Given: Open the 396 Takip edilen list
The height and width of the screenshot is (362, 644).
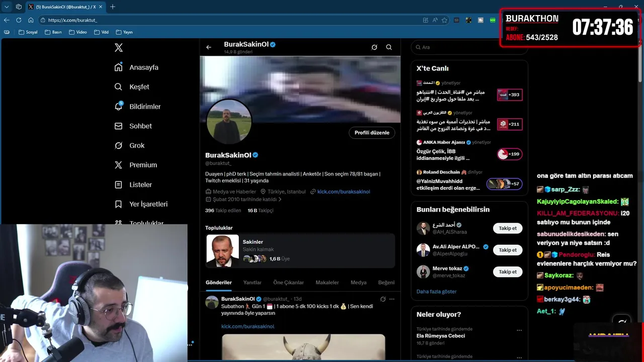Looking at the screenshot, I should pos(223,211).
